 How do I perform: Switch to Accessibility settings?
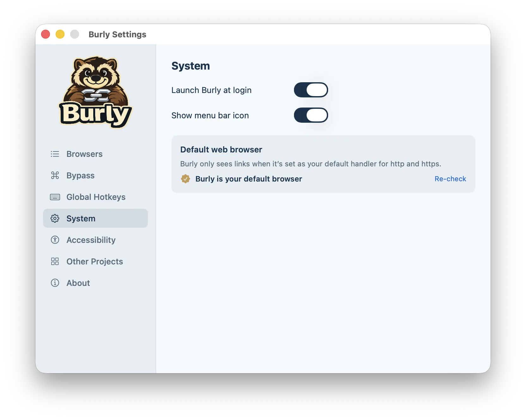(x=95, y=240)
